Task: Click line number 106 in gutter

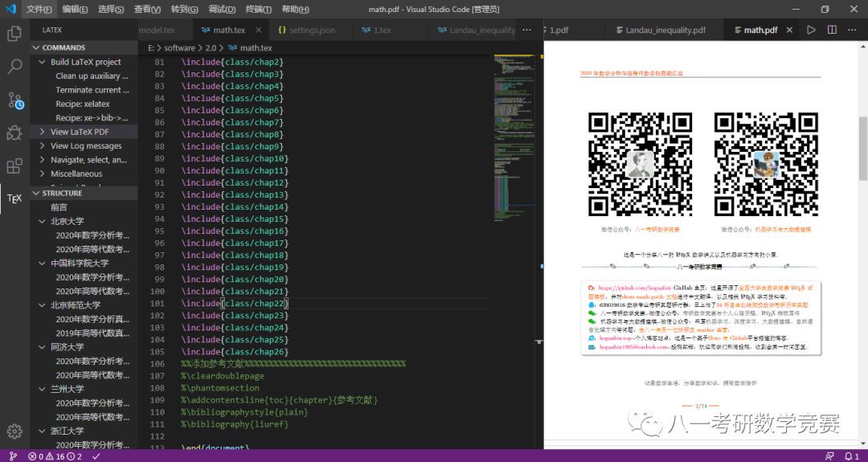Action: click(x=158, y=363)
